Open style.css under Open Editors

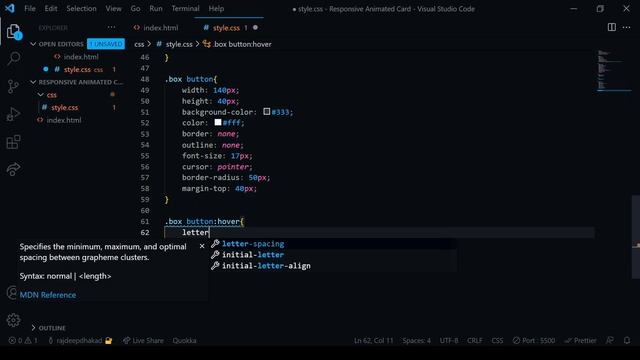click(77, 69)
